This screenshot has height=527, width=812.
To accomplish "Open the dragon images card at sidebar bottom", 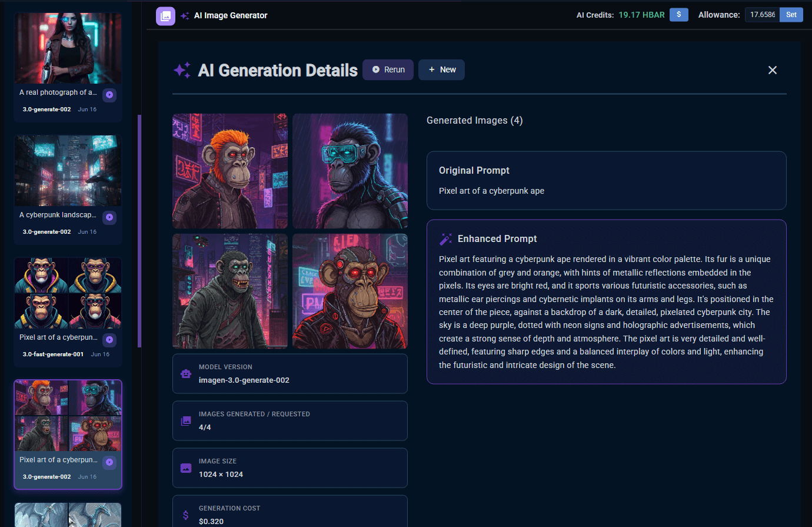I will click(68, 515).
